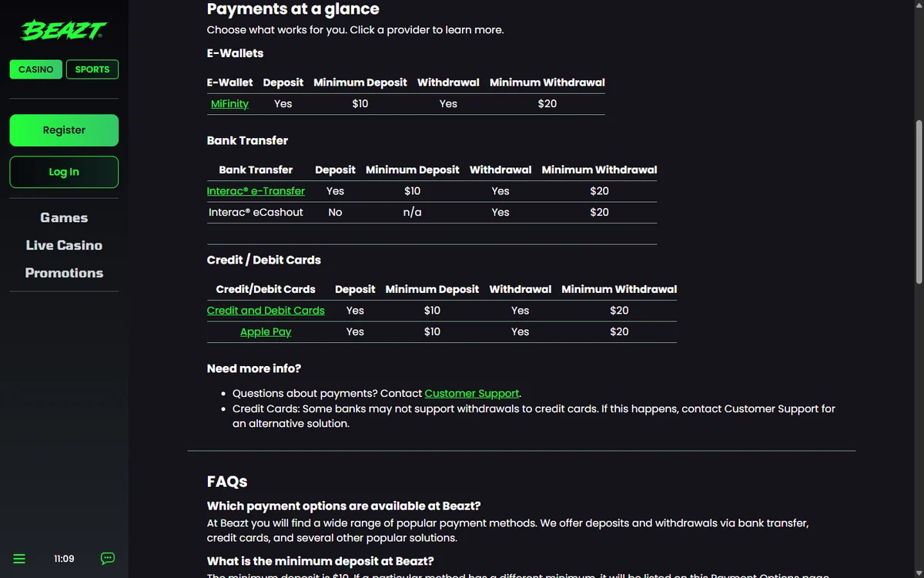Click the Interac eCashout row label
This screenshot has height=578, width=924.
tap(256, 212)
